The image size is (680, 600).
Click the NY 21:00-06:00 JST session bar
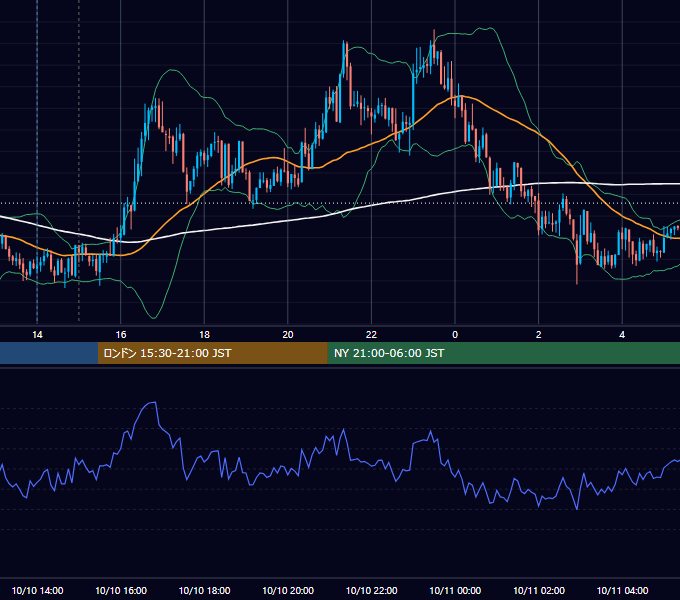pyautogui.click(x=503, y=353)
